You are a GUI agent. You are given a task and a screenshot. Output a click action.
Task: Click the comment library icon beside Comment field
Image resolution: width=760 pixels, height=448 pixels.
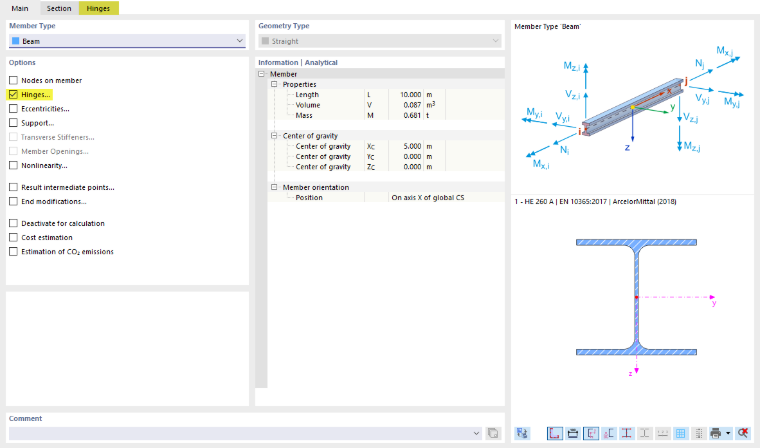coord(493,433)
